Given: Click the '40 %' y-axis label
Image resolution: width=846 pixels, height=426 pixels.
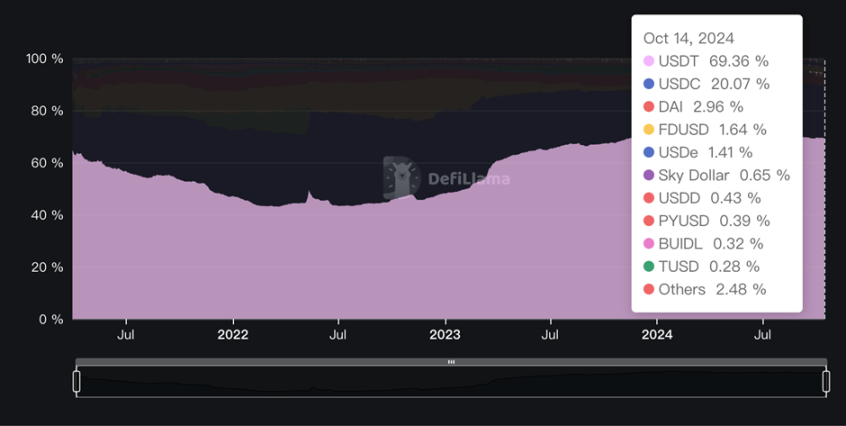Looking at the screenshot, I should tap(47, 215).
